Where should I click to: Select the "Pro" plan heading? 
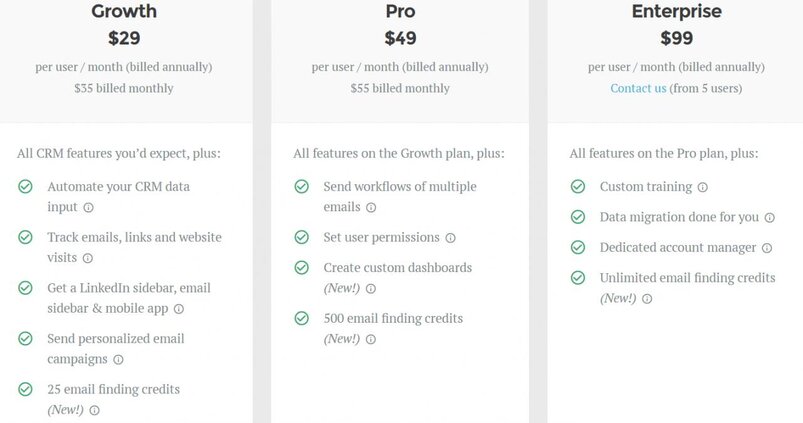[x=400, y=13]
